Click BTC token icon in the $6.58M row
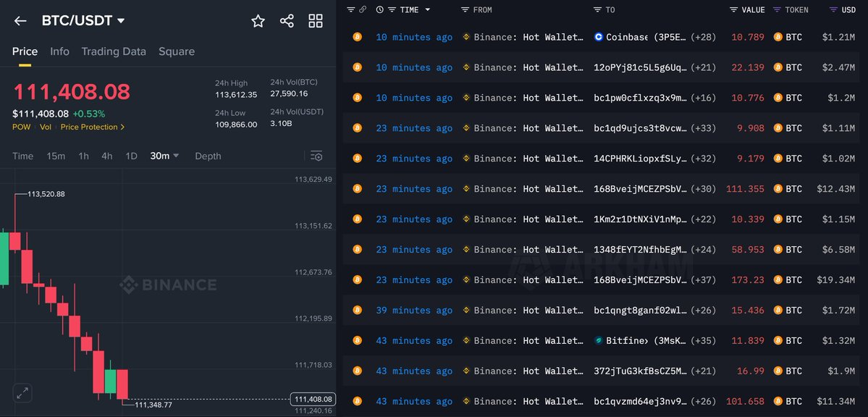The width and height of the screenshot is (868, 417). pos(778,250)
